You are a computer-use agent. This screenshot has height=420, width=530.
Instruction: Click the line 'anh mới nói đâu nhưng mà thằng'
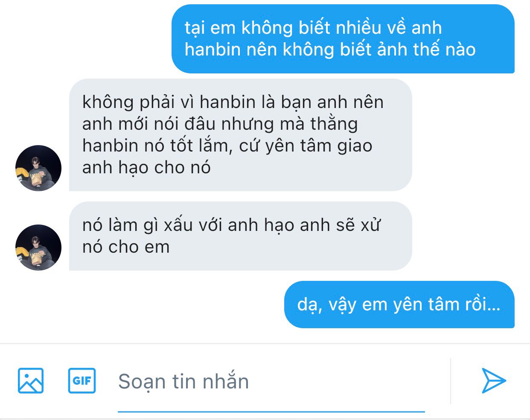[x=220, y=124]
